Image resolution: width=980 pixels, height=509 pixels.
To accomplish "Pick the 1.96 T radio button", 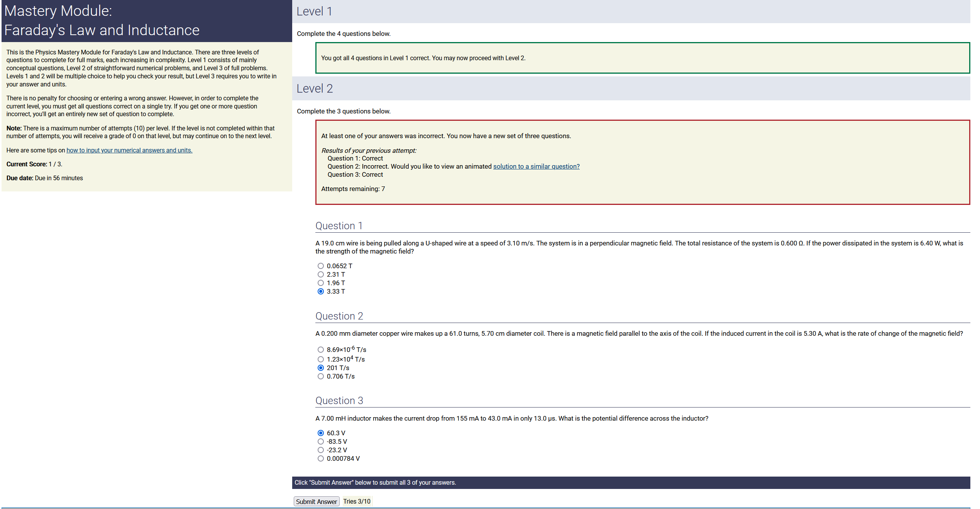I will point(320,283).
